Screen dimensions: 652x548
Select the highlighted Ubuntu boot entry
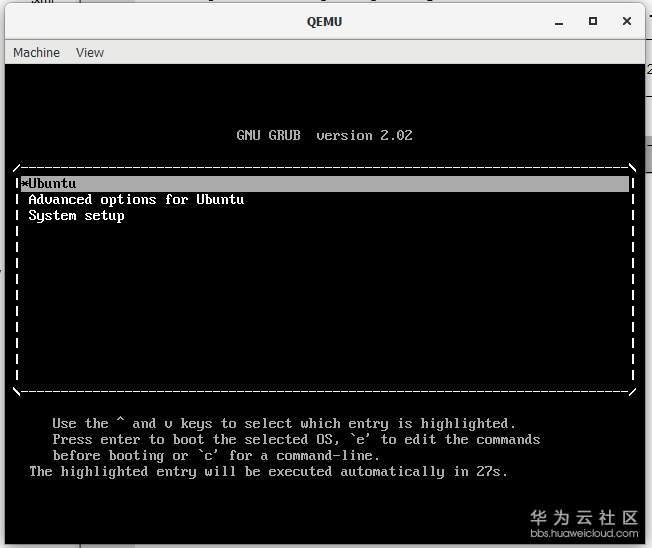click(325, 184)
